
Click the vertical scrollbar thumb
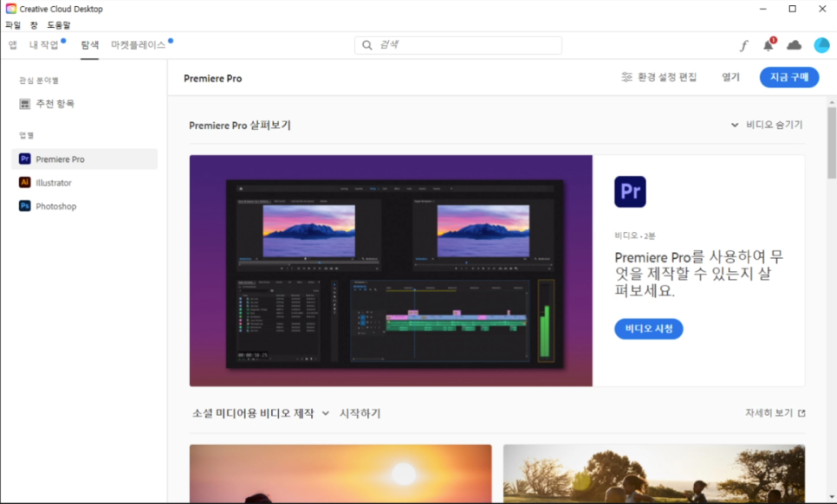pos(832,143)
